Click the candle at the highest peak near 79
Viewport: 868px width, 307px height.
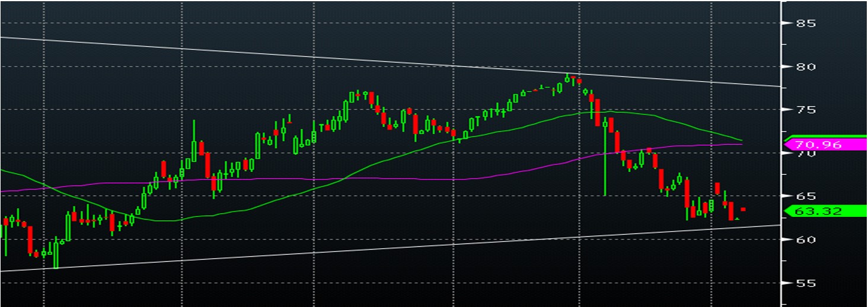[567, 78]
